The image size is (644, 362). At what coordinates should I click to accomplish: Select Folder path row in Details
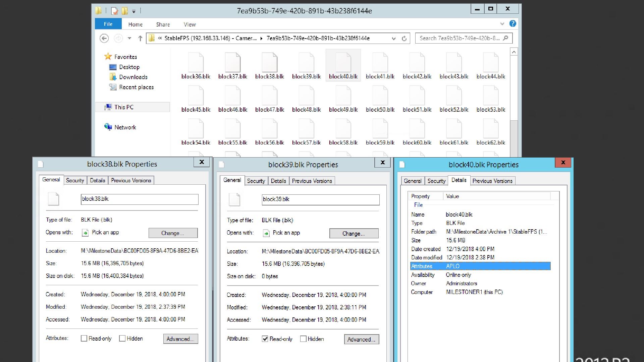[480, 232]
